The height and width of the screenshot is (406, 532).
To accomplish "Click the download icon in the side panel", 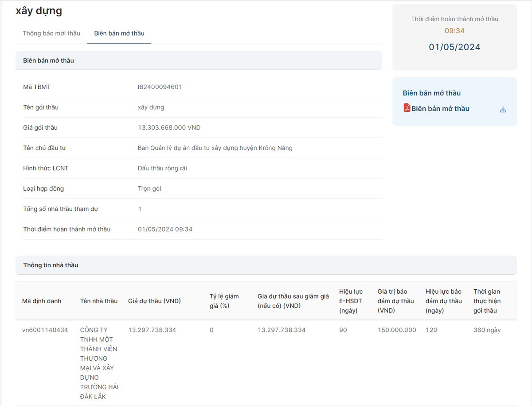I will point(503,110).
